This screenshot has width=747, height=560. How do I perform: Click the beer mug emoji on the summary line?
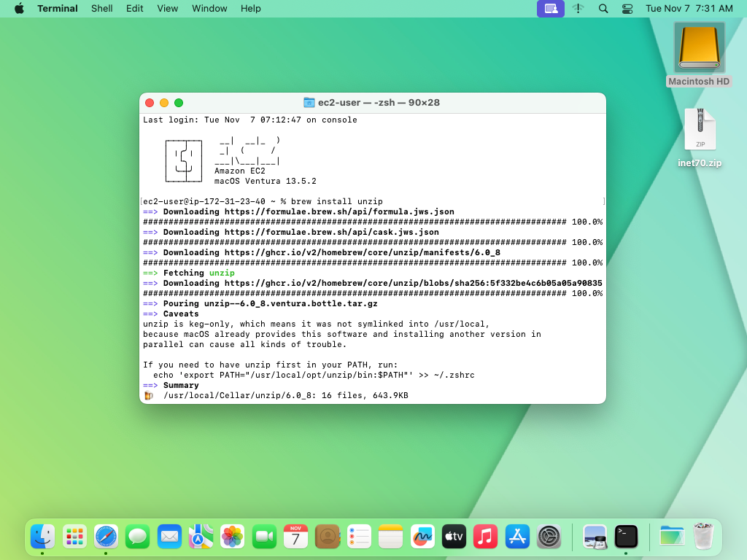[x=149, y=395]
